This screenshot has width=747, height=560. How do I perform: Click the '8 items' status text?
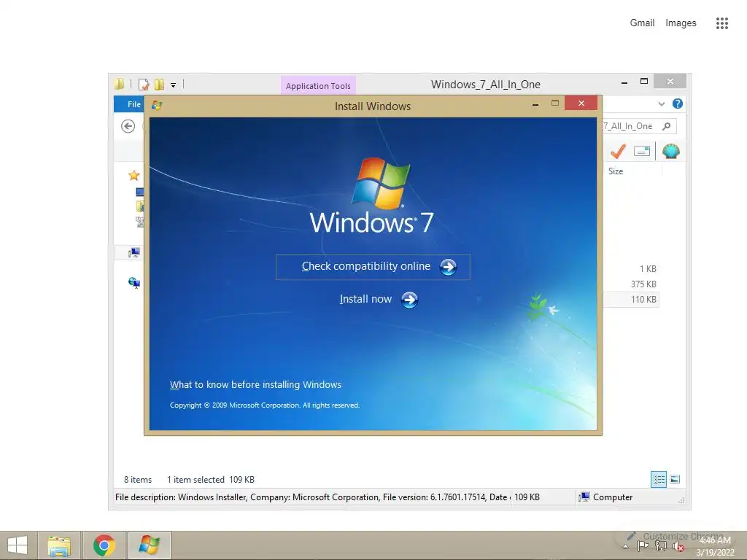138,480
